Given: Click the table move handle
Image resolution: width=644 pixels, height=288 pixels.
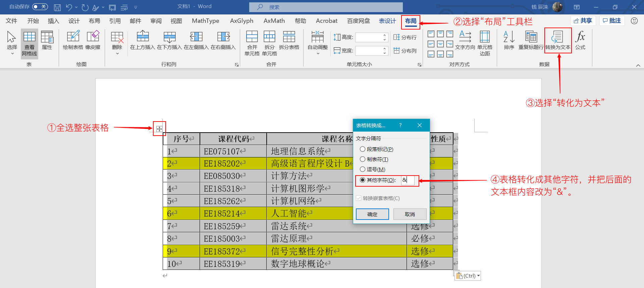Looking at the screenshot, I should click(x=159, y=129).
